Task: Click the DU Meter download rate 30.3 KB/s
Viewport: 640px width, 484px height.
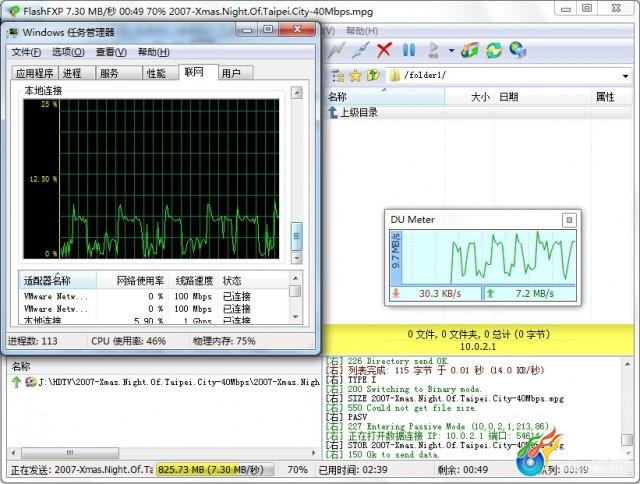Action: pyautogui.click(x=440, y=293)
